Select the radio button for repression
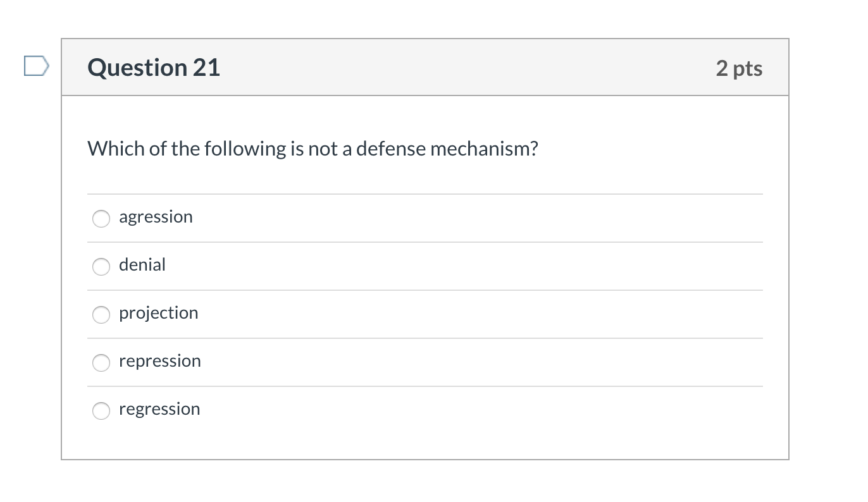The width and height of the screenshot is (868, 502). [x=101, y=362]
